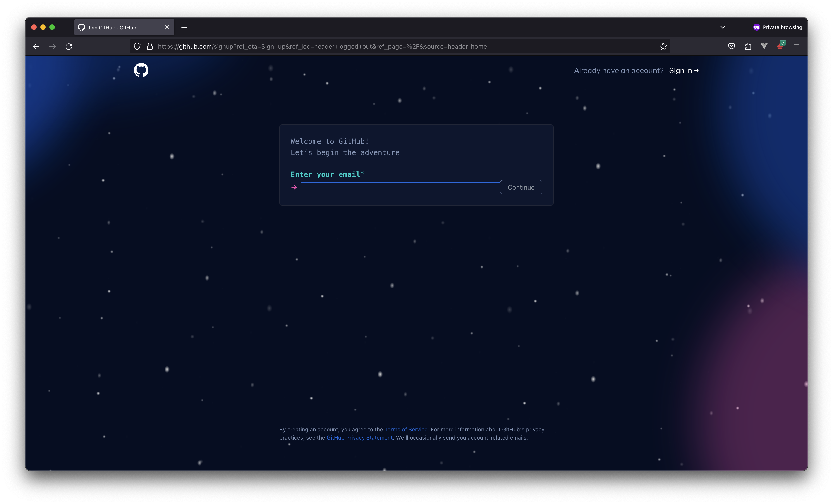Image resolution: width=833 pixels, height=504 pixels.
Task: Open the Terms of Service link
Action: pyautogui.click(x=406, y=429)
